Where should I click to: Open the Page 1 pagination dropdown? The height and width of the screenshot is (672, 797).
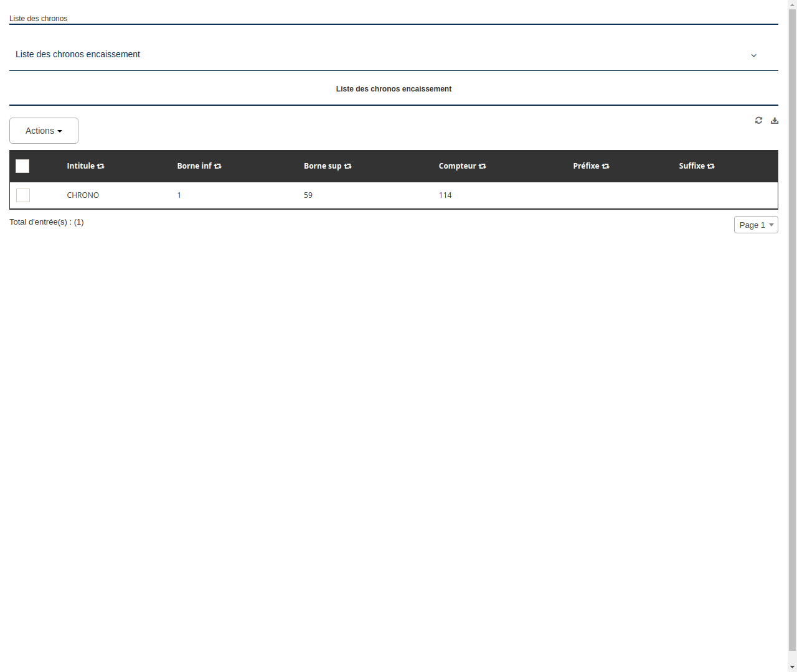click(x=756, y=225)
